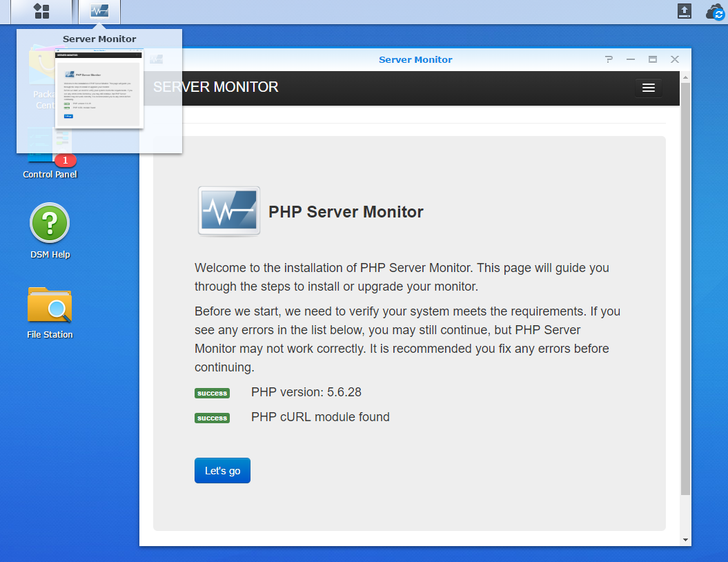
Task: Click the cURL module success badge
Action: click(212, 418)
